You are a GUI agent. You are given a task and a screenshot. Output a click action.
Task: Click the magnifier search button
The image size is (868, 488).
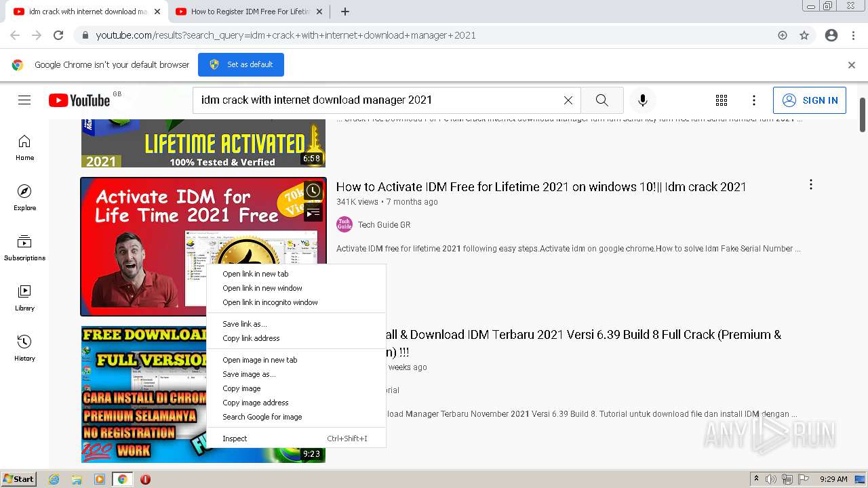pyautogui.click(x=601, y=100)
